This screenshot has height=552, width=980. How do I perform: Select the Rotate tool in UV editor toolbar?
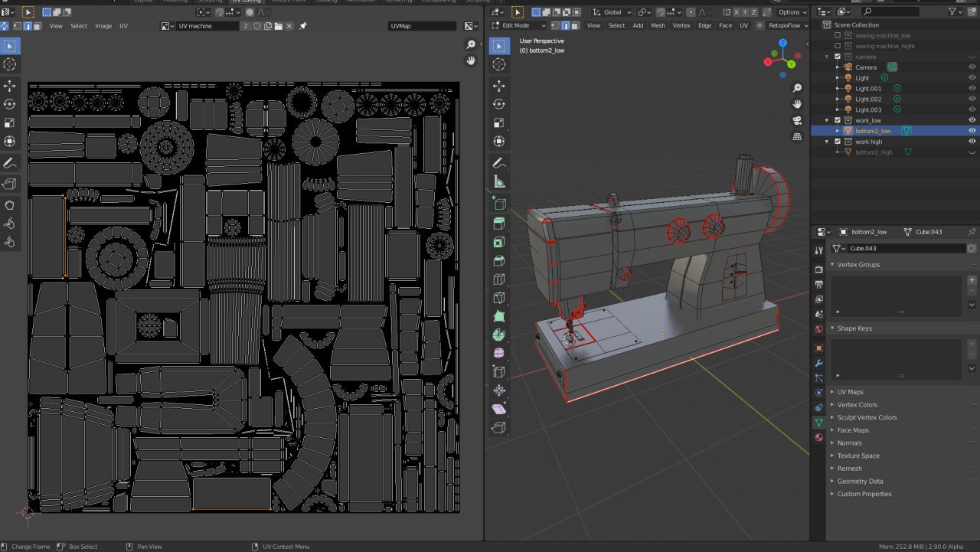pos(10,104)
